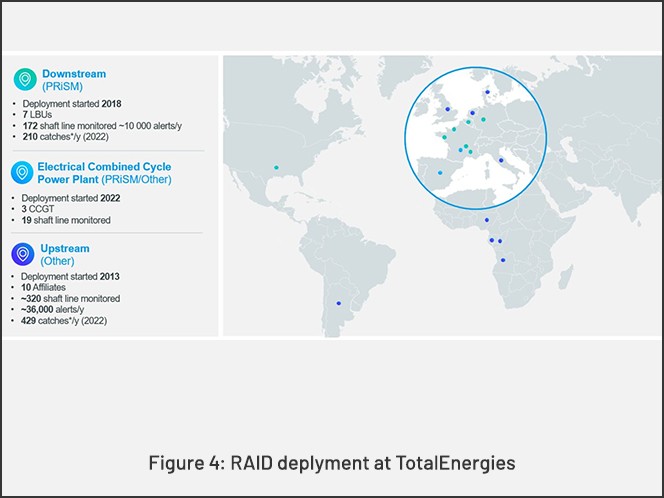Click the blue map dot in Angola
Screen dimensions: 664x498
503,260
